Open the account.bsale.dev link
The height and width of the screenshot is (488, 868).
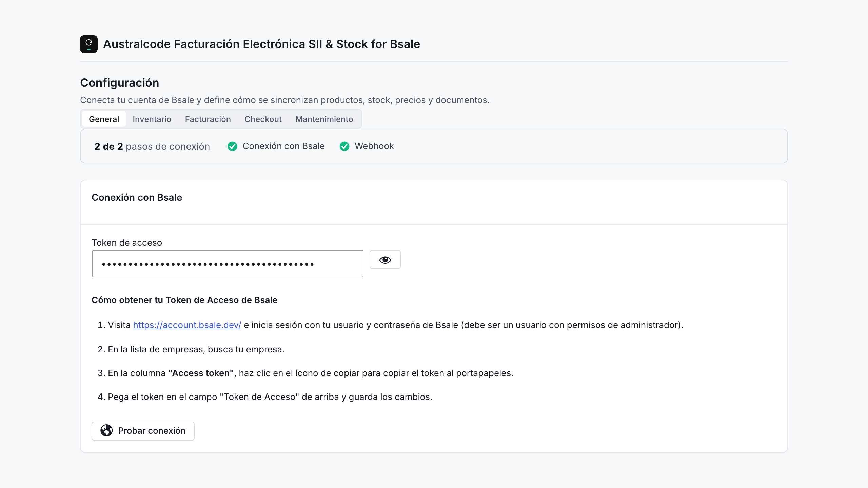(x=187, y=325)
